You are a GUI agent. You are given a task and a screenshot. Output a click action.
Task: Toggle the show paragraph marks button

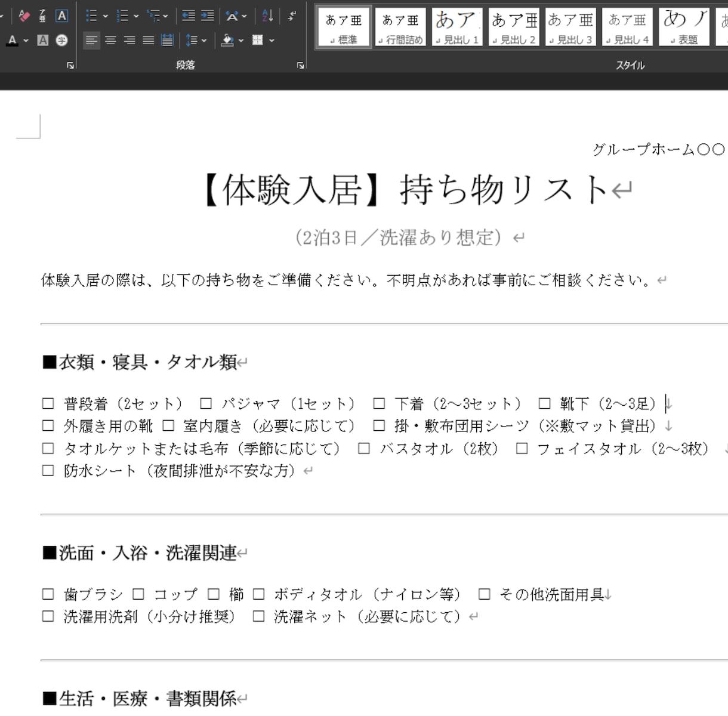coord(292,16)
